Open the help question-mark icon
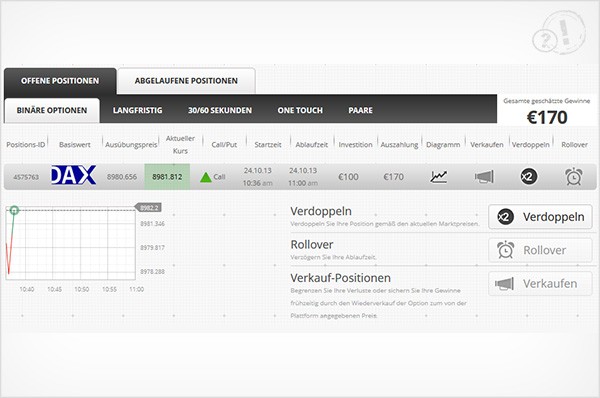The width and height of the screenshot is (600, 398). coord(545,40)
